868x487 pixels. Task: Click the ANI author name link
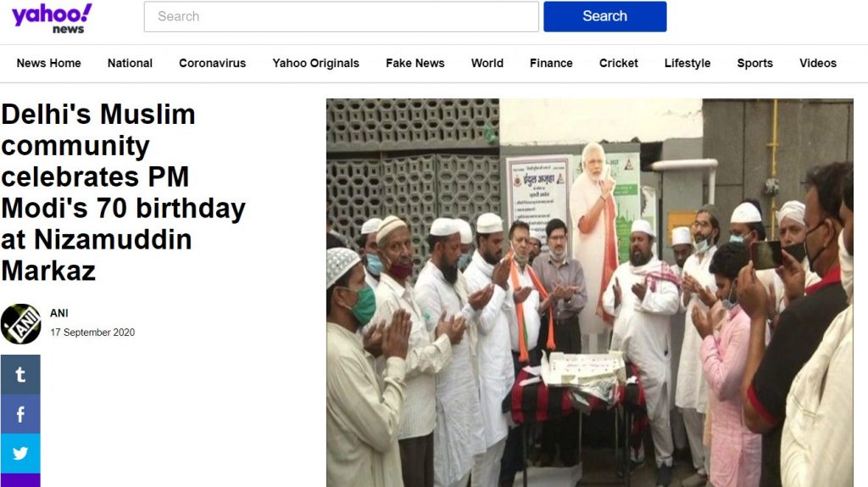[59, 313]
